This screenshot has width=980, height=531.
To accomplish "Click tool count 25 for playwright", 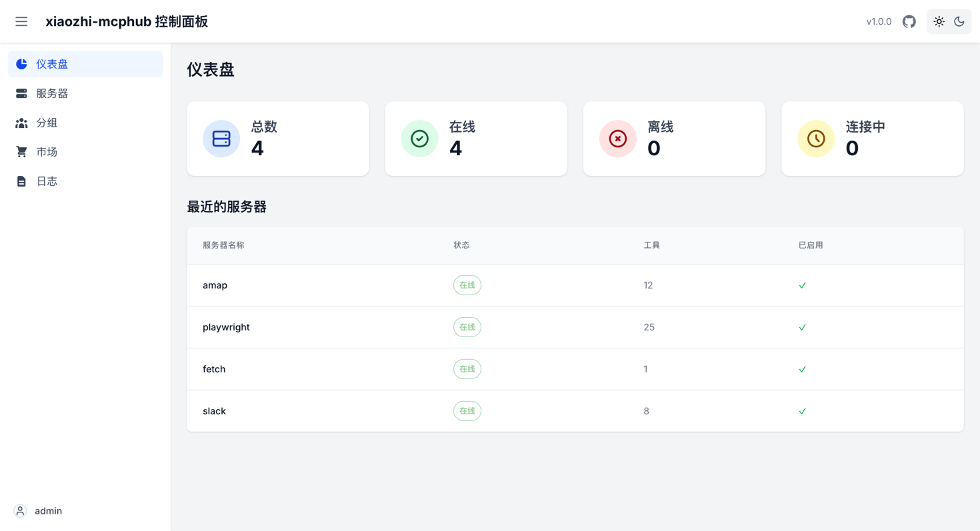I will tap(649, 327).
